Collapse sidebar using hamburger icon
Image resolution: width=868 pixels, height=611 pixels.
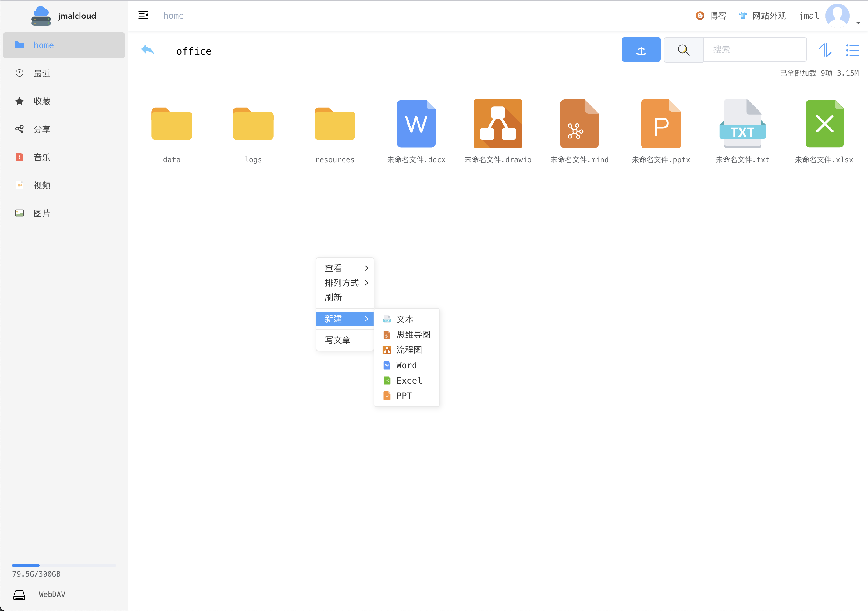[x=143, y=16]
